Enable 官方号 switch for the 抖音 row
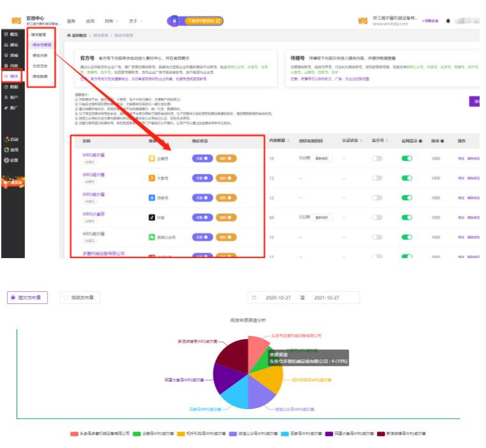 pyautogui.click(x=377, y=217)
